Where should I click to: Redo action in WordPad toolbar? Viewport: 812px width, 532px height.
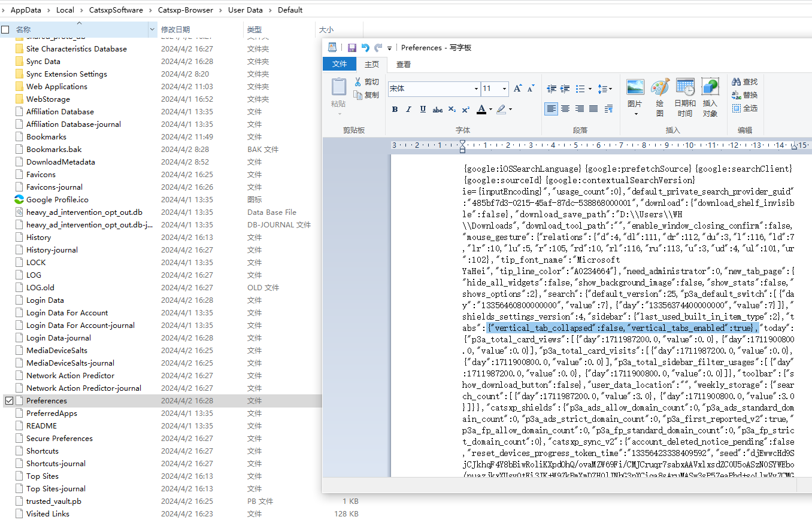(378, 47)
